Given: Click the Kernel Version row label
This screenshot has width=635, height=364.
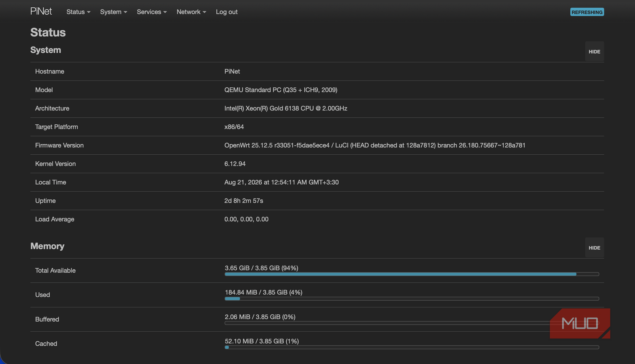Looking at the screenshot, I should [x=55, y=164].
